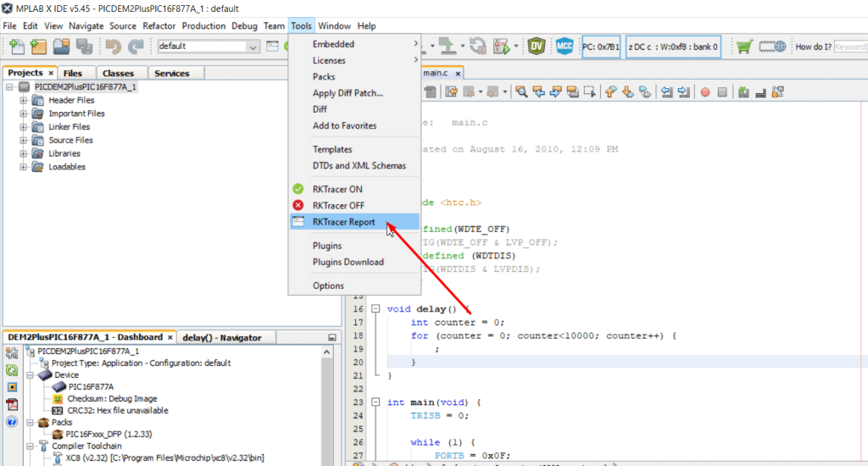Click the Previous Bookmark up-arrow icon
Image resolution: width=868 pixels, height=466 pixels.
pos(610,92)
